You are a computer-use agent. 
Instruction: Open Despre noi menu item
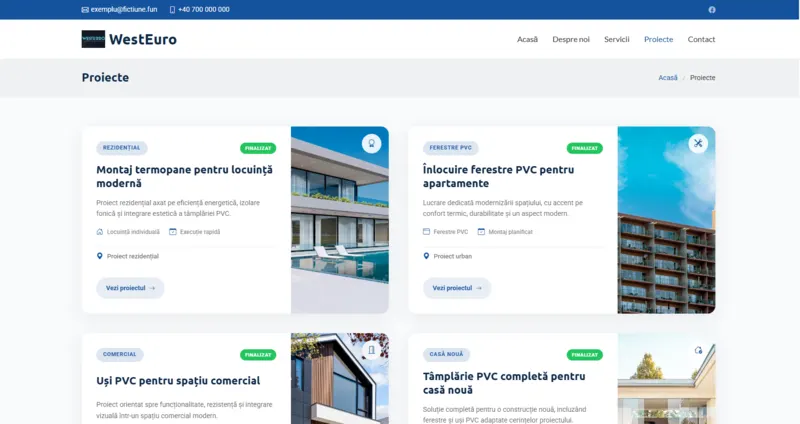(x=571, y=39)
